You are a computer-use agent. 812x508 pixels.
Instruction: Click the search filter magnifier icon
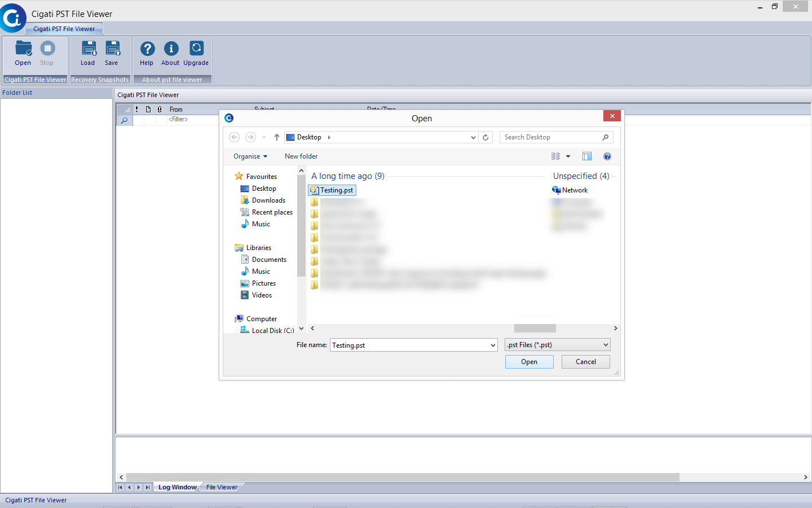pyautogui.click(x=124, y=120)
